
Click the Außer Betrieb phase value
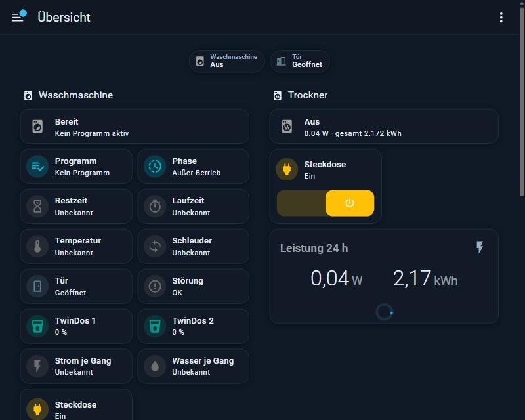(196, 173)
